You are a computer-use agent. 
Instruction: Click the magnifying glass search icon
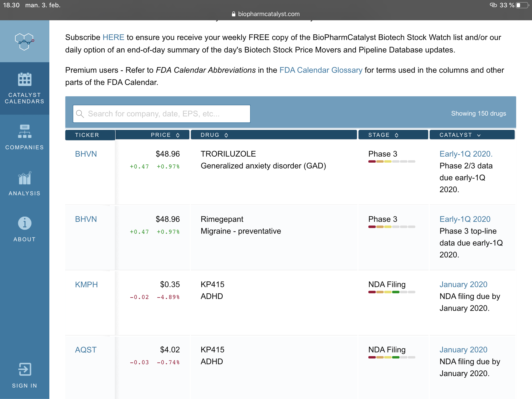point(80,114)
